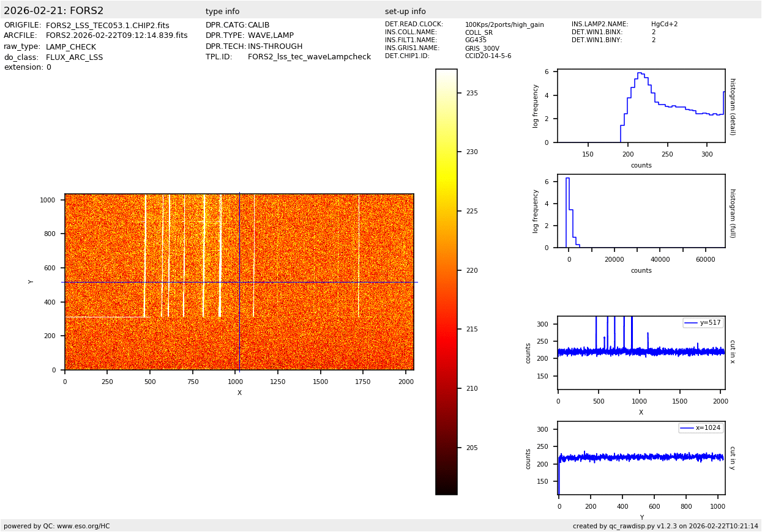Image resolution: width=762 pixels, height=532 pixels.
Task: Click the y=517 legend entry
Action: coord(703,323)
